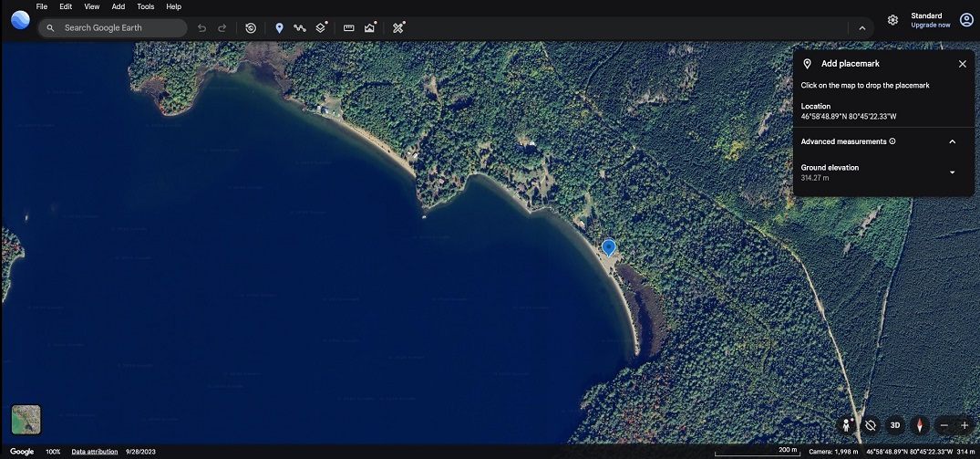980x459 pixels.
Task: Click the Add placemark pin tool
Action: [279, 28]
